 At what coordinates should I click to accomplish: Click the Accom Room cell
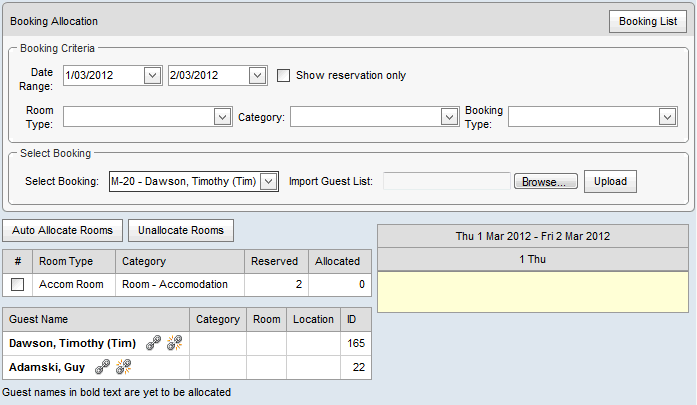click(74, 285)
